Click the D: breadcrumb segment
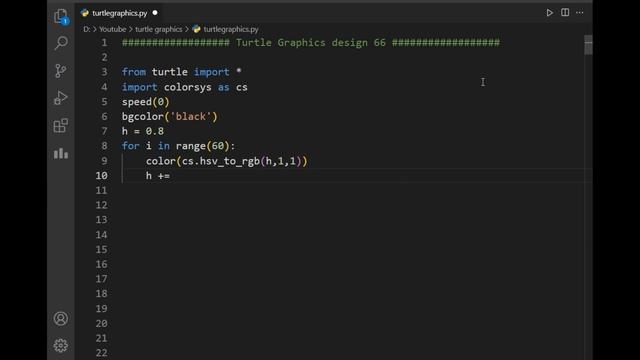640x360 pixels. 87,29
